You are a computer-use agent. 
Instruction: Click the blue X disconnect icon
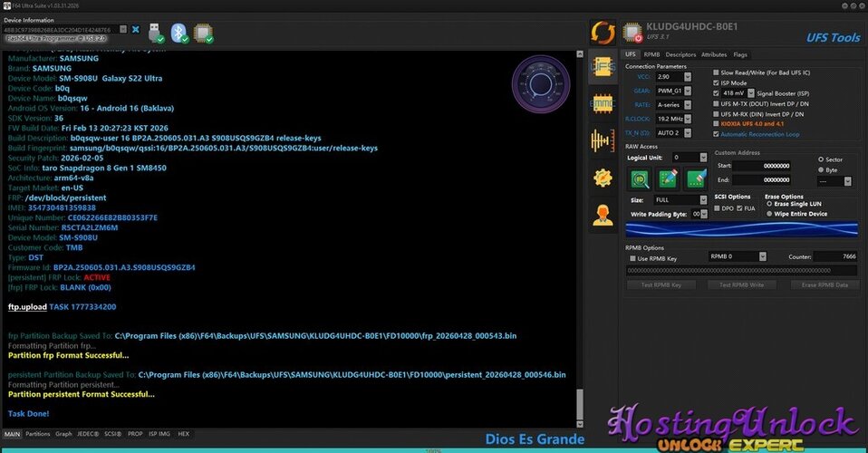pyautogui.click(x=136, y=29)
